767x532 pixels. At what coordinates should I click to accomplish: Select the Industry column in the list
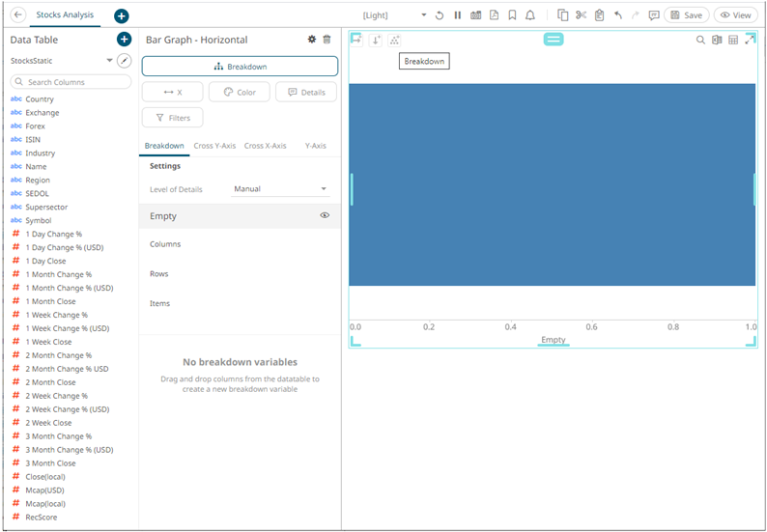coord(41,154)
